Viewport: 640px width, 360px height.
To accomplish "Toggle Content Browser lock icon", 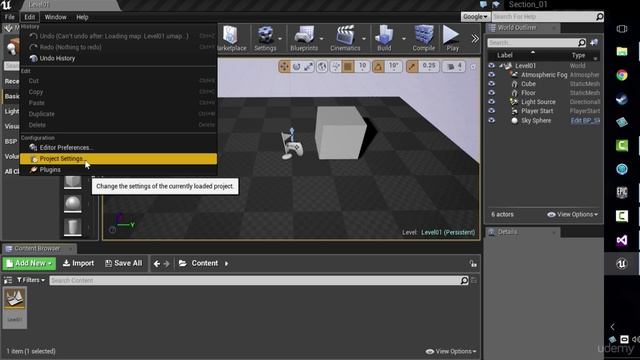I will click(473, 264).
